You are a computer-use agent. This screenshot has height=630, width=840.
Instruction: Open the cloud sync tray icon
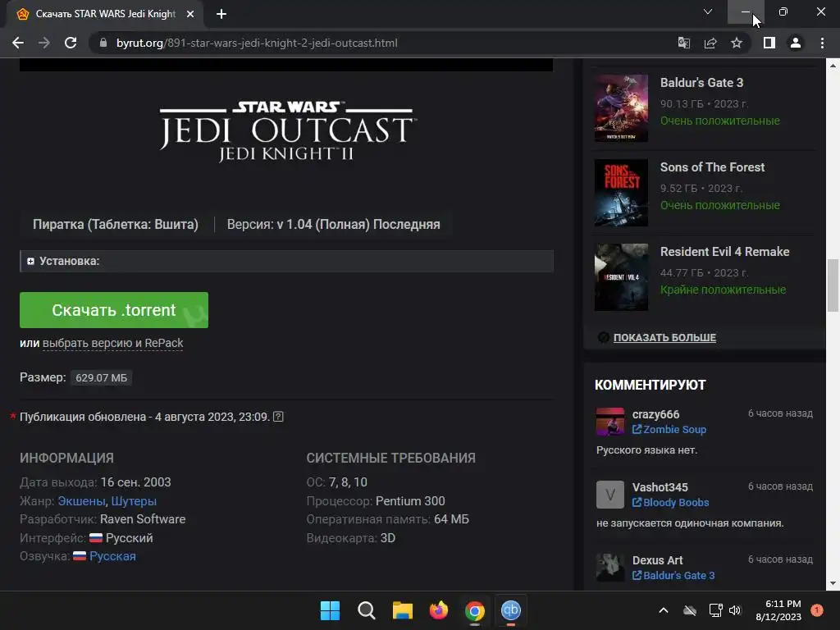pyautogui.click(x=690, y=610)
